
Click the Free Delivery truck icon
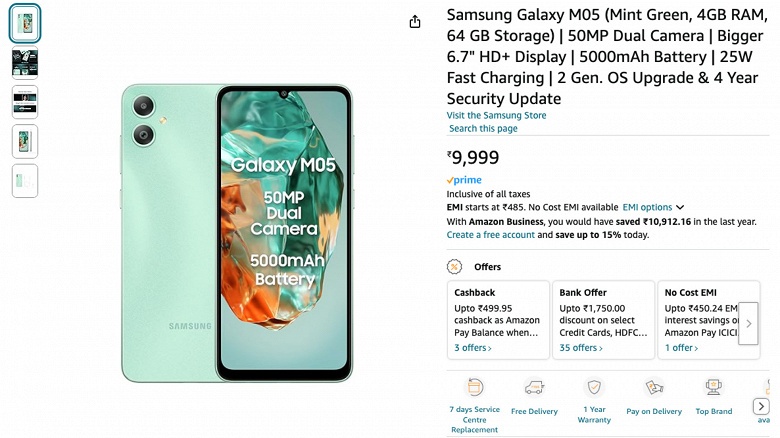tap(534, 387)
